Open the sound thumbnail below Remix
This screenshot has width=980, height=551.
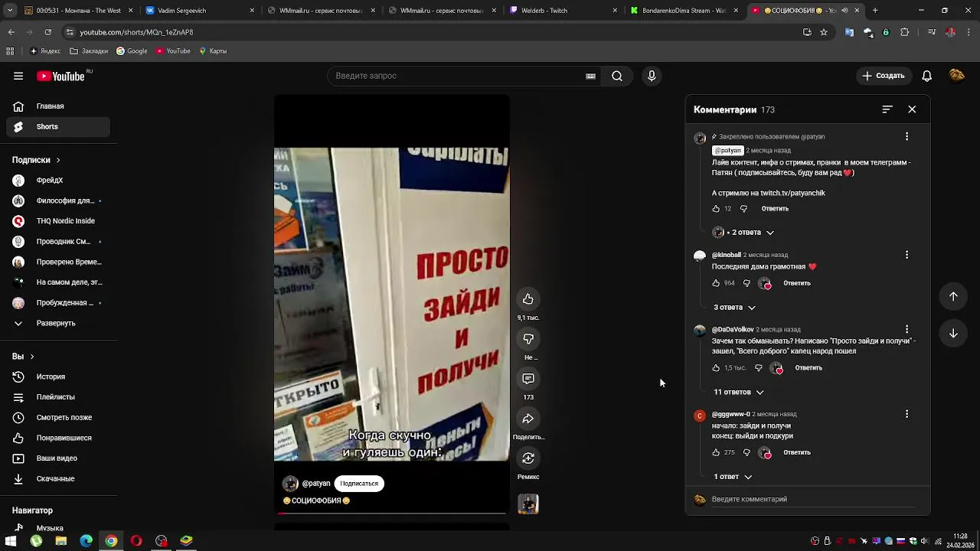tap(528, 504)
